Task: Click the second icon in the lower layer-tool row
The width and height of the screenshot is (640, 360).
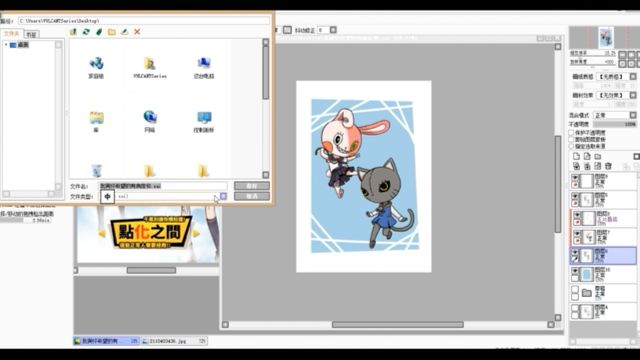Action: [587, 166]
